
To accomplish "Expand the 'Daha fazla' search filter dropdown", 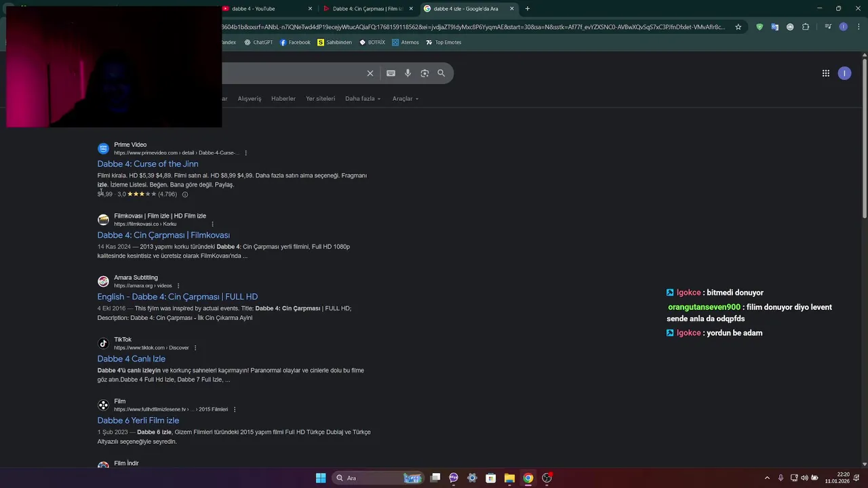I will pyautogui.click(x=363, y=99).
